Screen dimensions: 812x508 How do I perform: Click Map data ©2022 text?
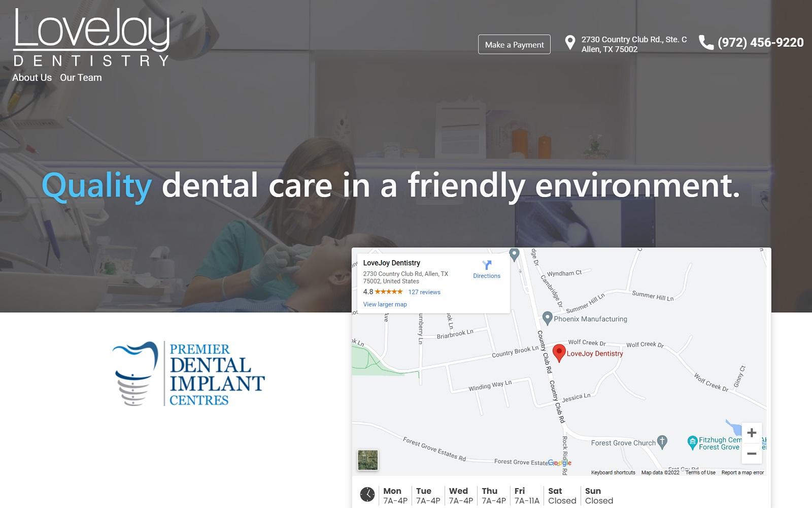click(x=660, y=472)
